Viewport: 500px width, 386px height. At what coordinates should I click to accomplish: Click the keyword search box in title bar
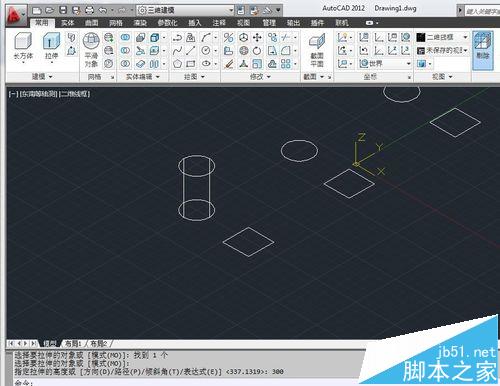(482, 11)
